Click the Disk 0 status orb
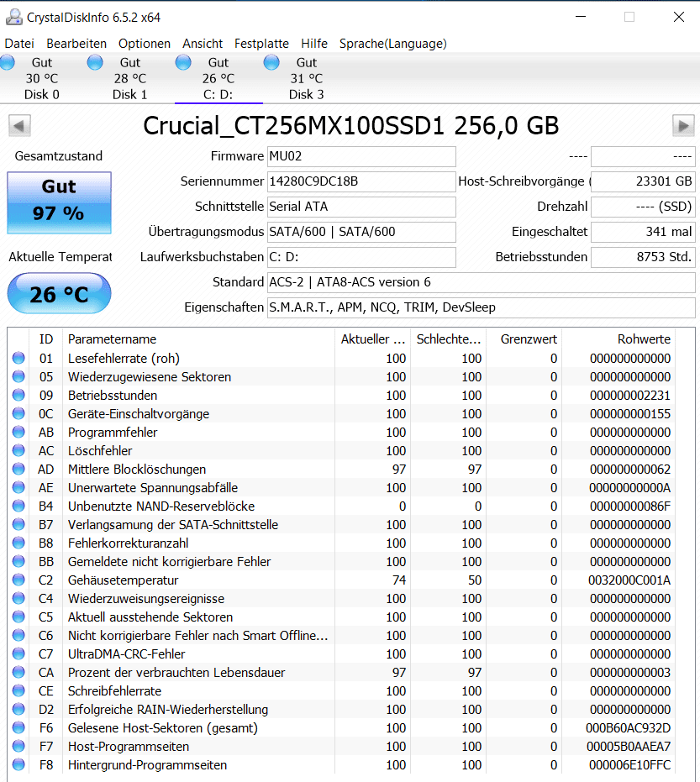Viewport: 700px width, 782px height. [7, 62]
